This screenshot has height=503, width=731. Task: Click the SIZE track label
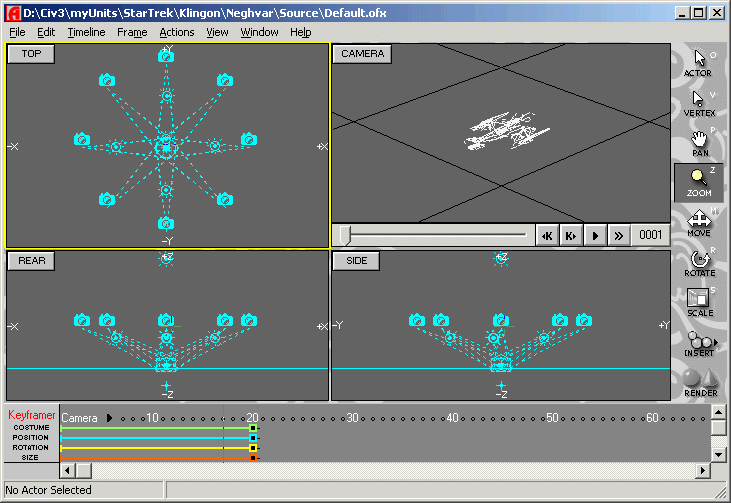30,458
